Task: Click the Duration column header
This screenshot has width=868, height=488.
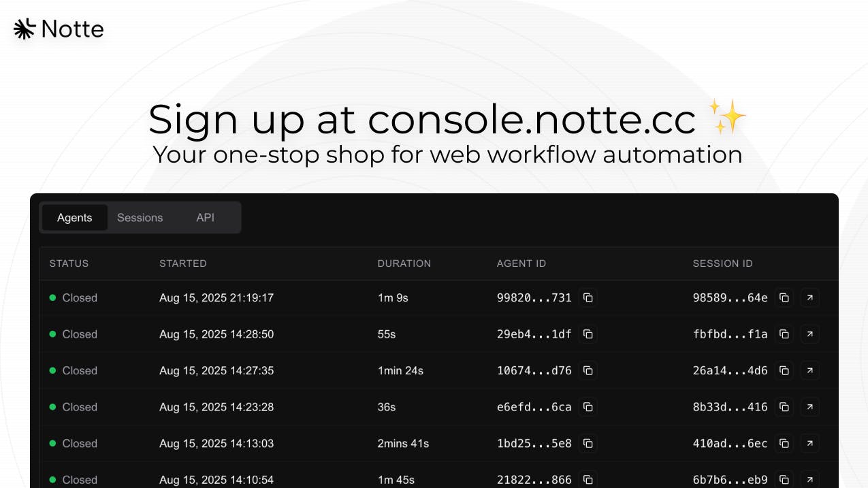Action: tap(404, 263)
